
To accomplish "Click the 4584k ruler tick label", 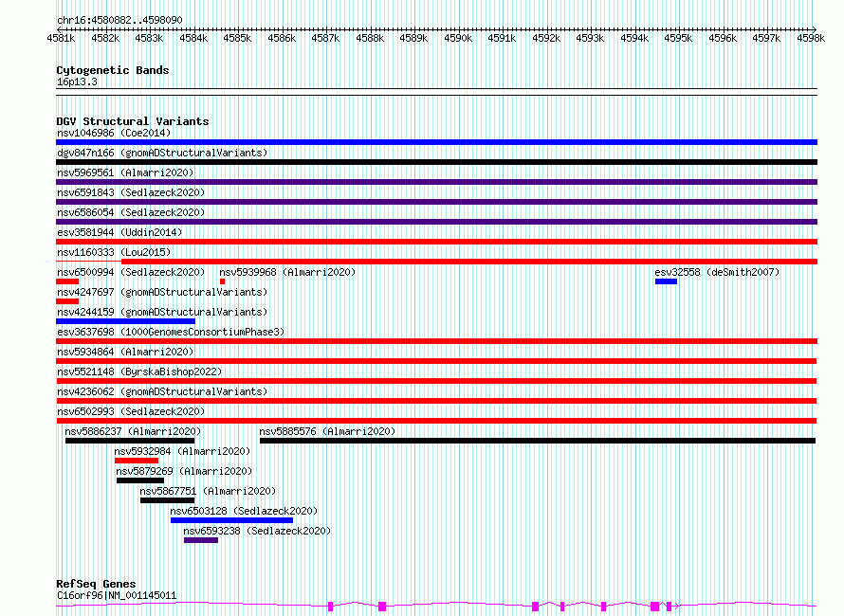I will (x=193, y=38).
